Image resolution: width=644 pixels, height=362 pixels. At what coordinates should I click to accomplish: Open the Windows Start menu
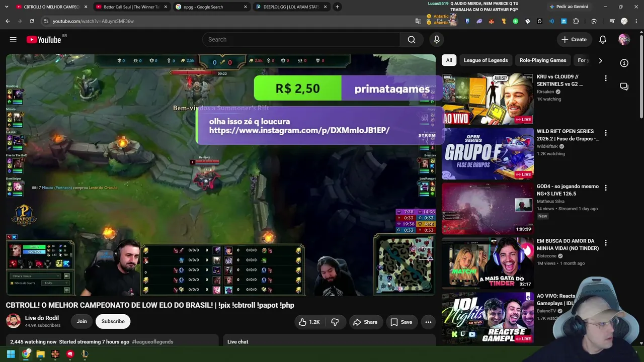click(x=11, y=354)
